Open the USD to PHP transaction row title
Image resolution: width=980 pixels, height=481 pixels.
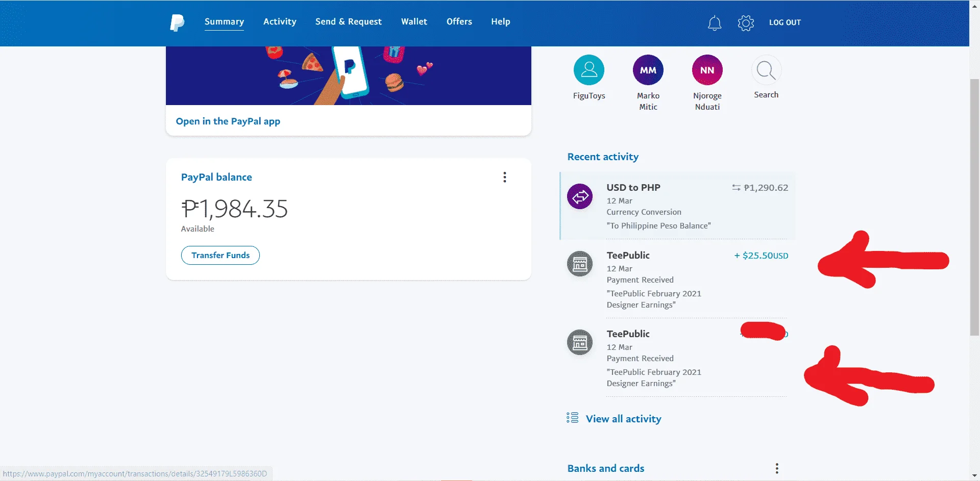tap(633, 187)
